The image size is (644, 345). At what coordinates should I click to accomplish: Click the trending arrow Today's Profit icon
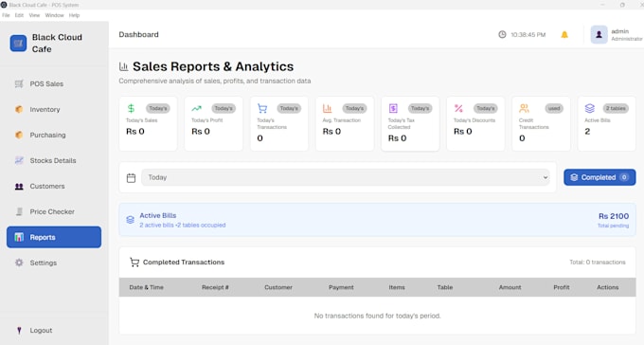click(196, 108)
